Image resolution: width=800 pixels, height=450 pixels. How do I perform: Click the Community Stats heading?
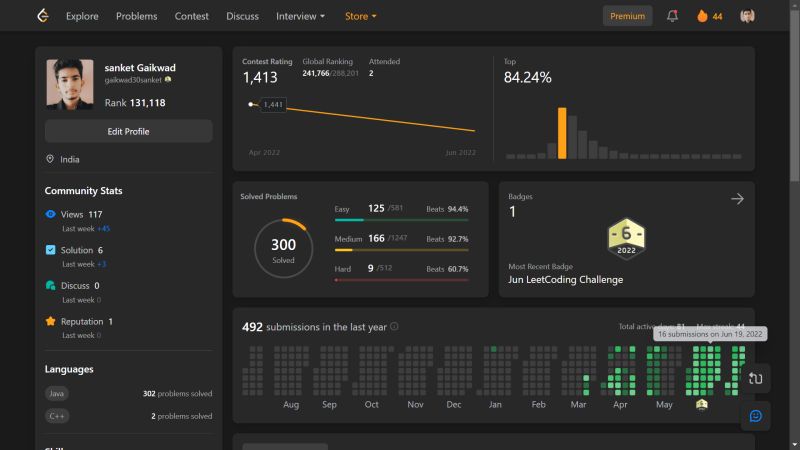tap(84, 191)
